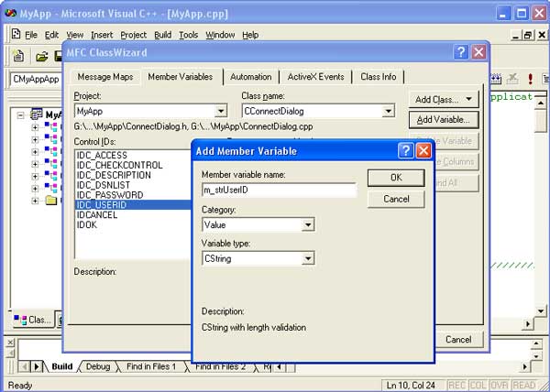Select the Find in Files 2 tab
The height and width of the screenshot is (392, 550).
[x=221, y=366]
